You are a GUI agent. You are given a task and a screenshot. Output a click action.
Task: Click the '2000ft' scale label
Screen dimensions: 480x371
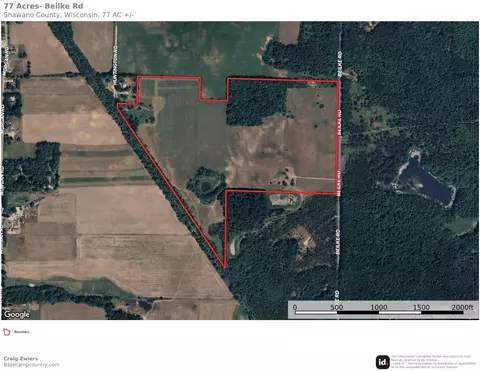(x=463, y=307)
